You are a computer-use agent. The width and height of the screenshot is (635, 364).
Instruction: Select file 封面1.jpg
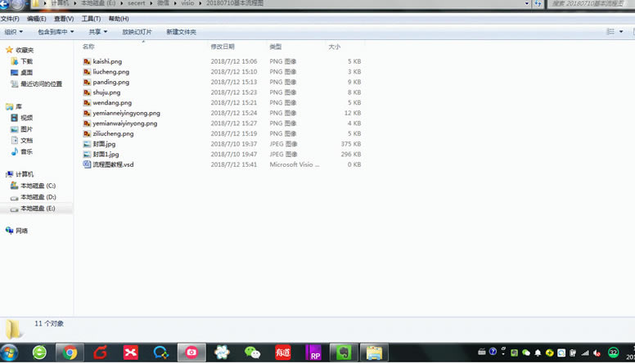pos(101,155)
